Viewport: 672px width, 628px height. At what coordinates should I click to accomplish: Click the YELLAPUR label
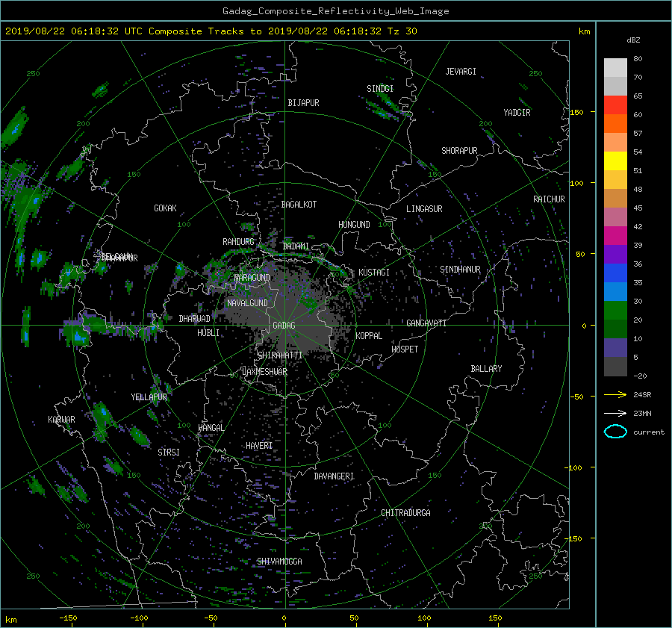149,397
